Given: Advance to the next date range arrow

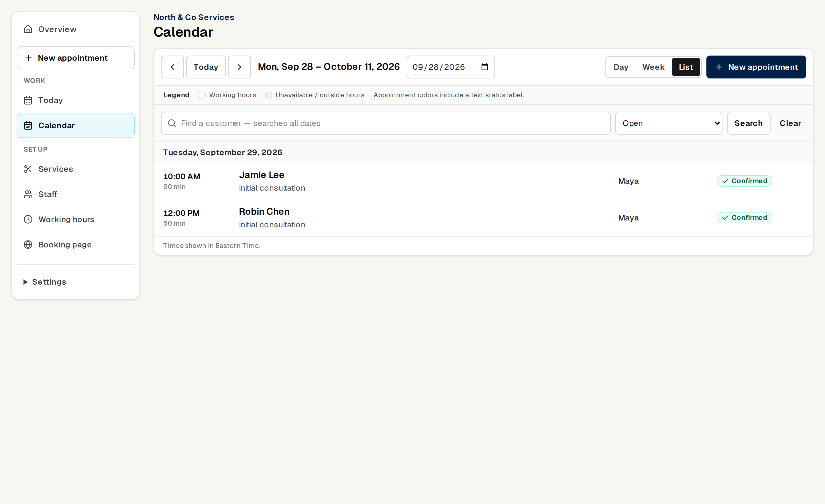Looking at the screenshot, I should pos(239,67).
